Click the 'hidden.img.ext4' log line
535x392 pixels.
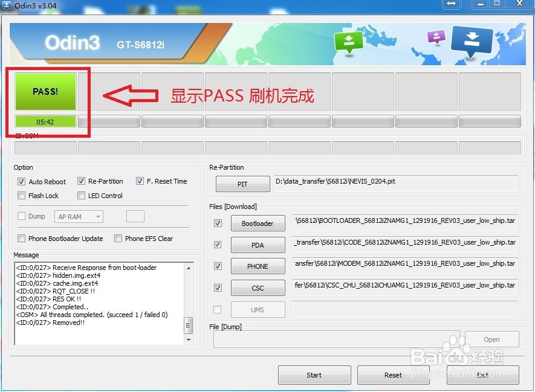coord(58,275)
